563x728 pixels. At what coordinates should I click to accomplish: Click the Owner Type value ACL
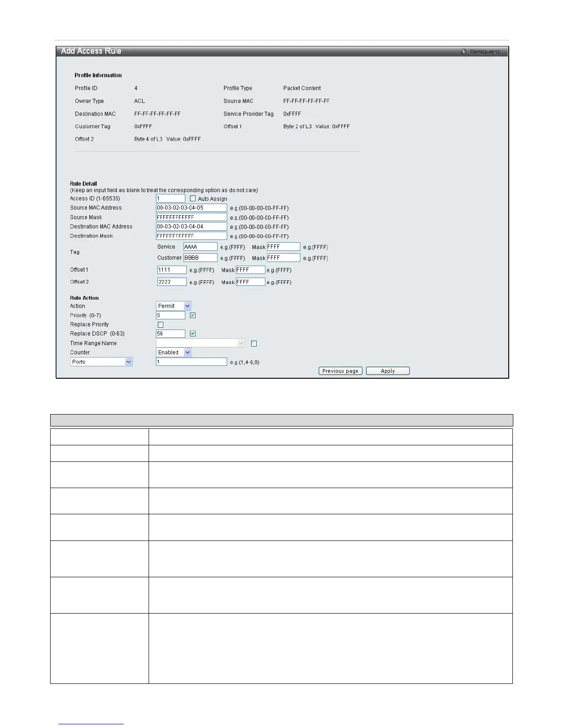coord(139,101)
